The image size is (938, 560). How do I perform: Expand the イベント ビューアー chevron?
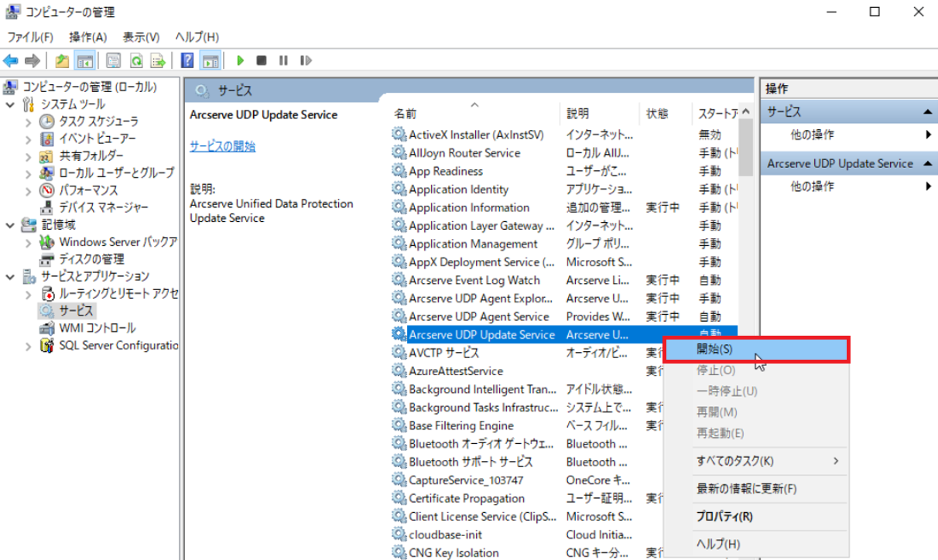29,138
